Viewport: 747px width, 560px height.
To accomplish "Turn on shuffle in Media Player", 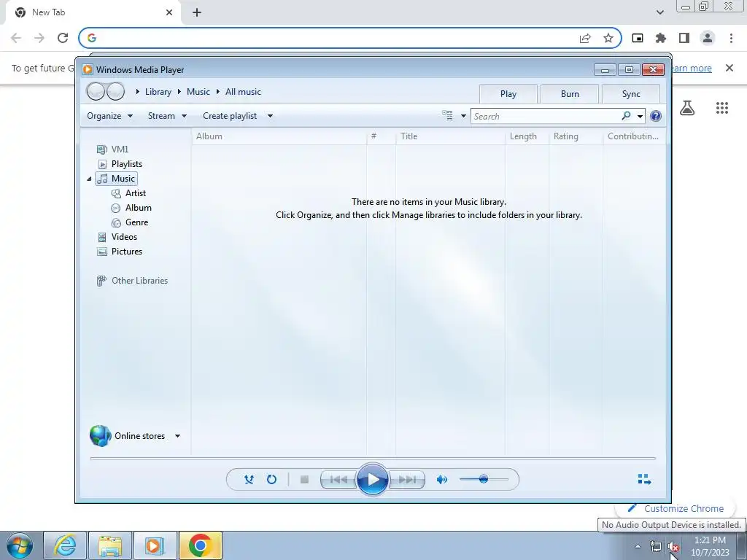I will [x=249, y=480].
